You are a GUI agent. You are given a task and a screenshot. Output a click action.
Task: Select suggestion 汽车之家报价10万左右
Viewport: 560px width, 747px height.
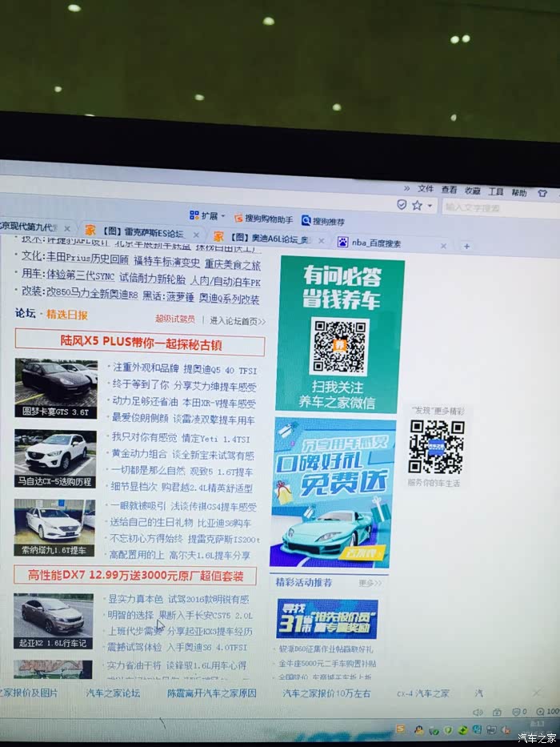(326, 693)
